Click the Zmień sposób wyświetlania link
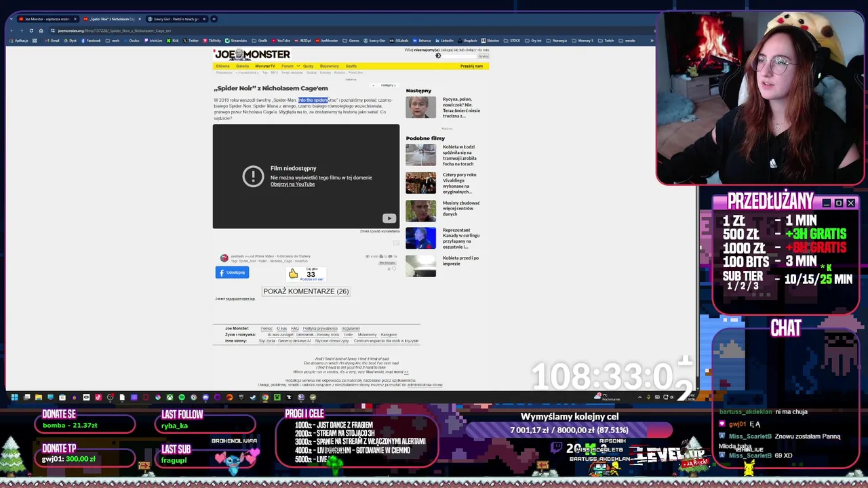The height and width of the screenshot is (488, 868). point(380,232)
